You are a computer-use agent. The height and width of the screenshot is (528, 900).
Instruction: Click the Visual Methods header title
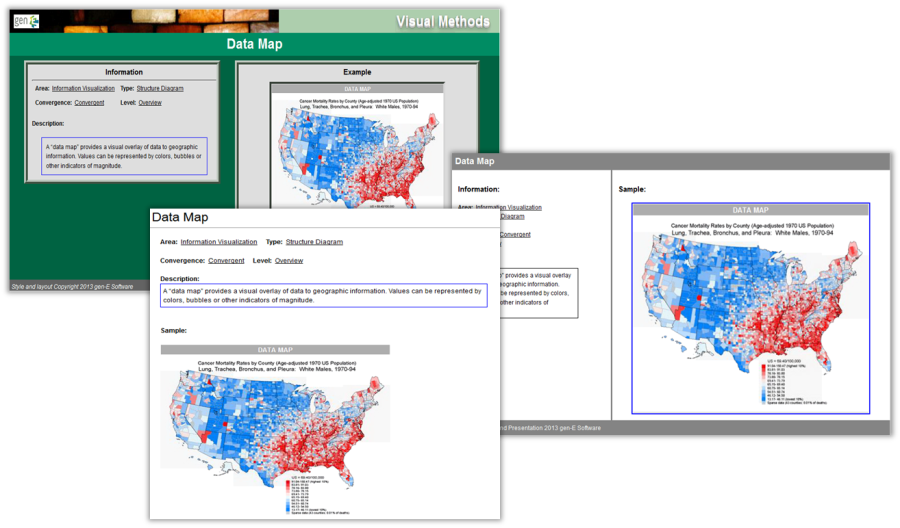point(442,21)
